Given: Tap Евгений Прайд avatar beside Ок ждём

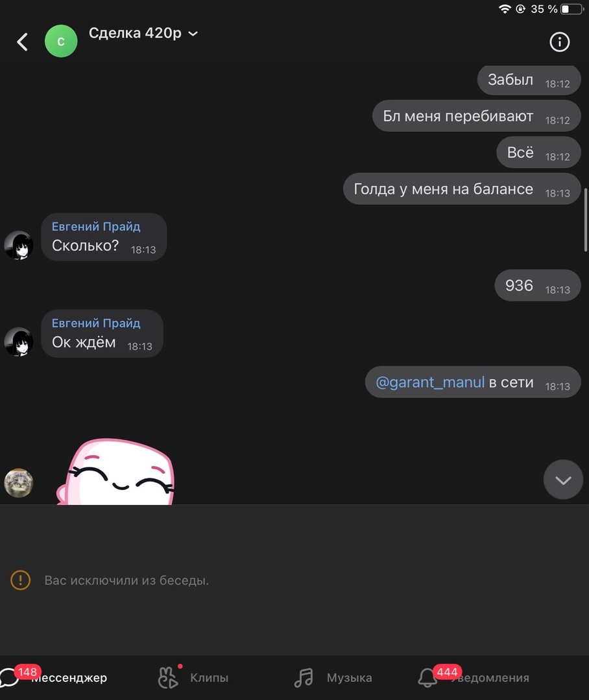Looking at the screenshot, I should [x=18, y=342].
